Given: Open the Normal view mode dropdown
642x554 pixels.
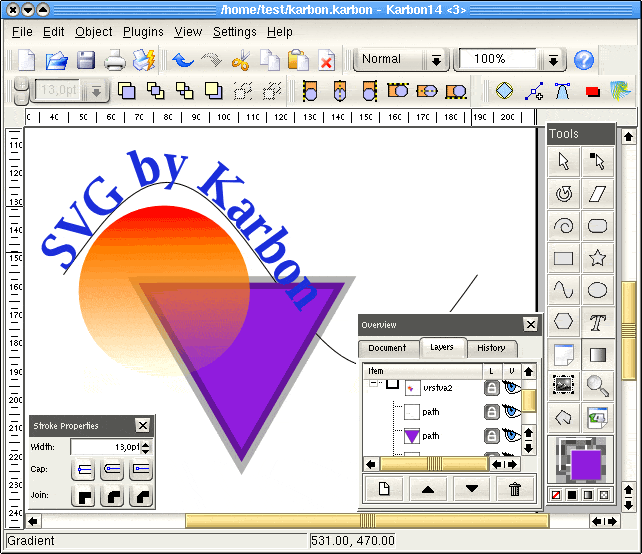Looking at the screenshot, I should coord(436,61).
